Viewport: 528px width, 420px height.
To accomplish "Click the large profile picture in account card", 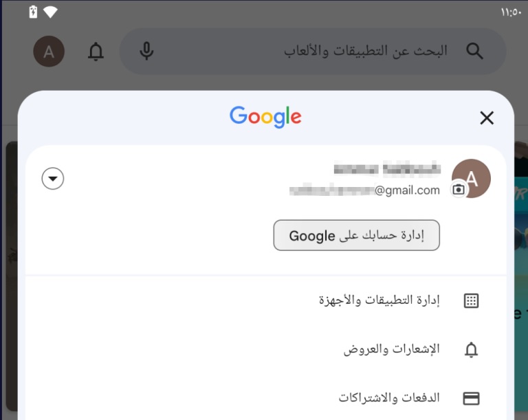I will tap(472, 178).
